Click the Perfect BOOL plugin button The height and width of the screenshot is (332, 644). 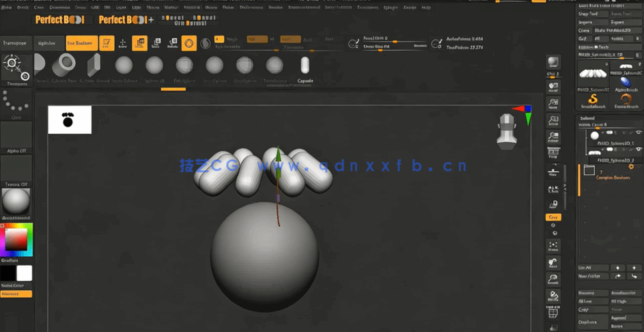63,19
